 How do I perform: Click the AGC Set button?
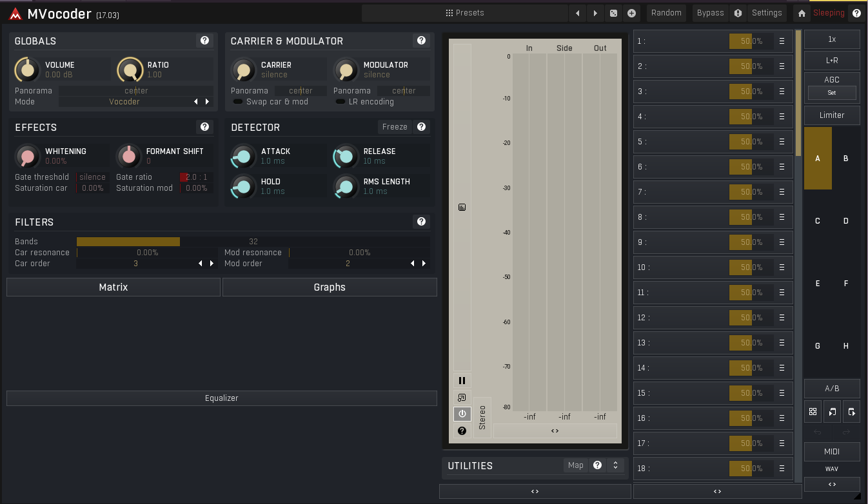832,93
